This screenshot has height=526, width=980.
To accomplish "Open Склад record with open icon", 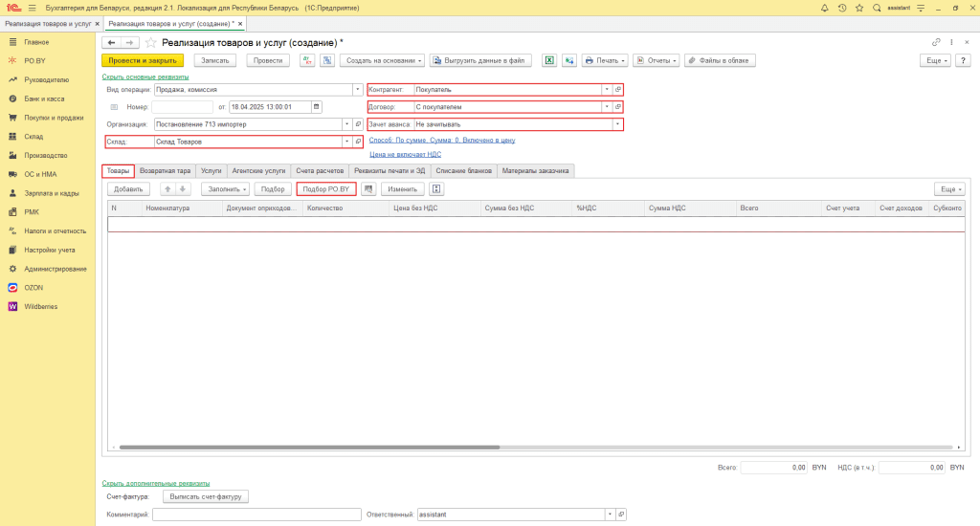I will point(358,142).
